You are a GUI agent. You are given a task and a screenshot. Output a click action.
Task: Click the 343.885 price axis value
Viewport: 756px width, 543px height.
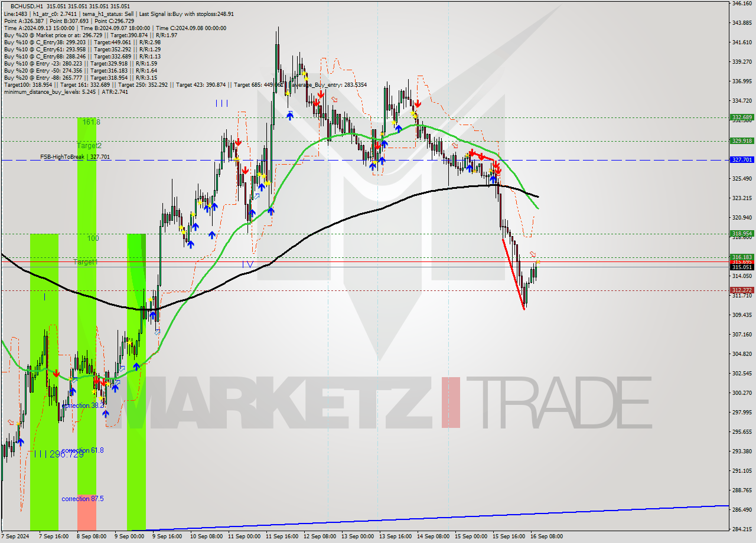coord(742,23)
